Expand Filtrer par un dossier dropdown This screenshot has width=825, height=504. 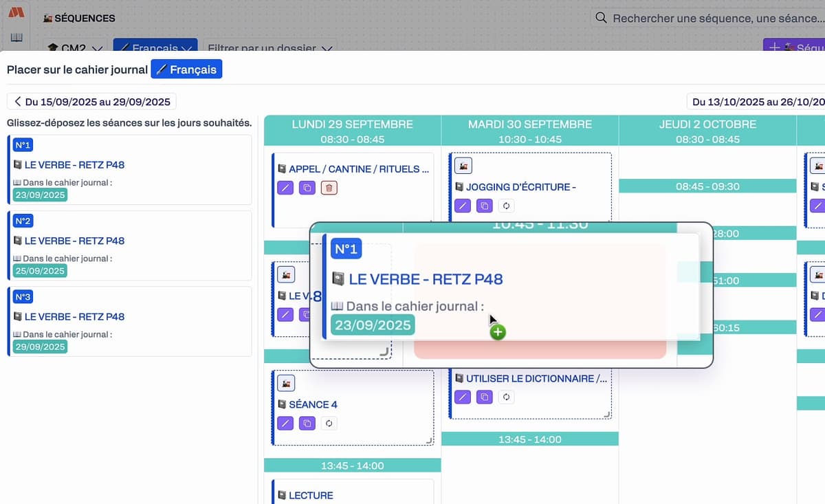[x=271, y=48]
